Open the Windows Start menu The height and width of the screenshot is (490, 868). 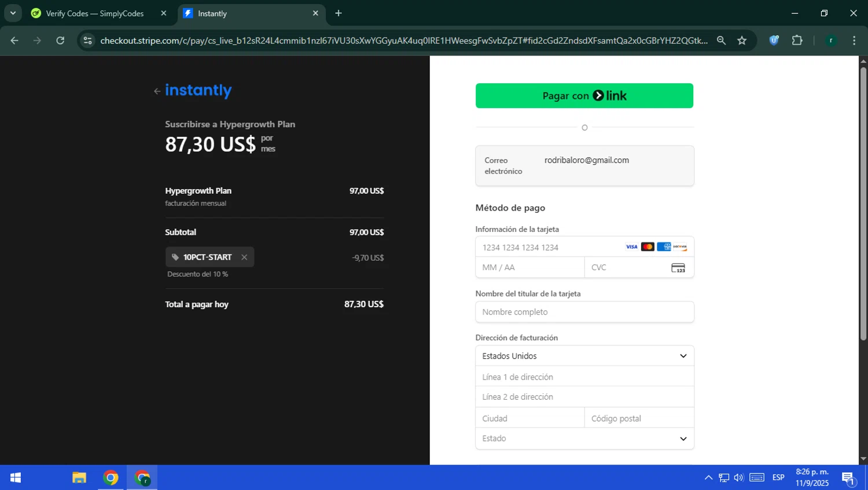pos(16,478)
